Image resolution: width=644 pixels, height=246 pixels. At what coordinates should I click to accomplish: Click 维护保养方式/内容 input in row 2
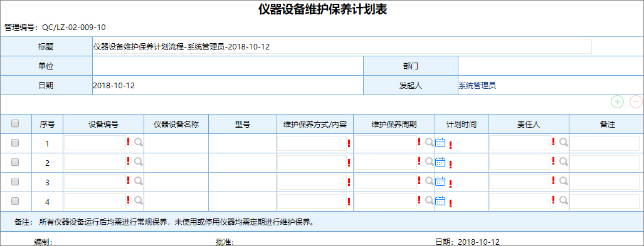[312, 163]
